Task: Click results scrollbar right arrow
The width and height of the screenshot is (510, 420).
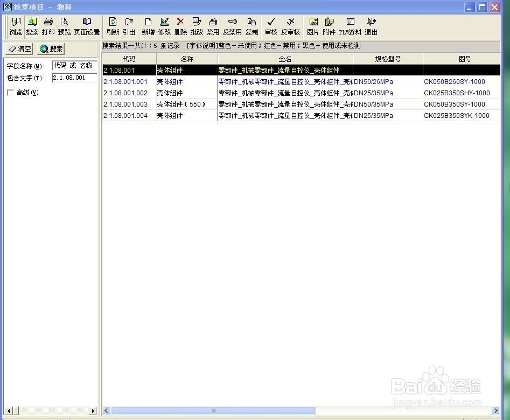Action: [x=495, y=410]
